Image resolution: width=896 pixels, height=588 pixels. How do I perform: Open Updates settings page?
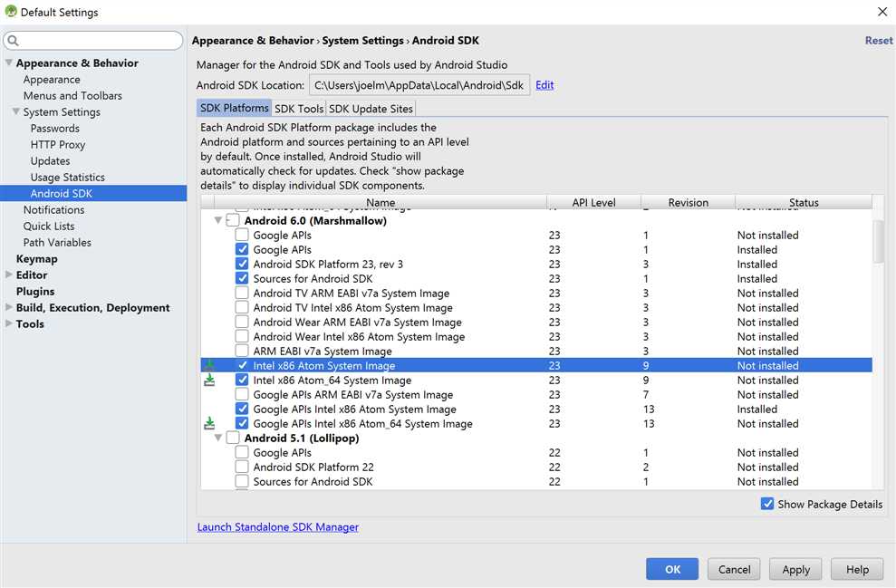(51, 160)
